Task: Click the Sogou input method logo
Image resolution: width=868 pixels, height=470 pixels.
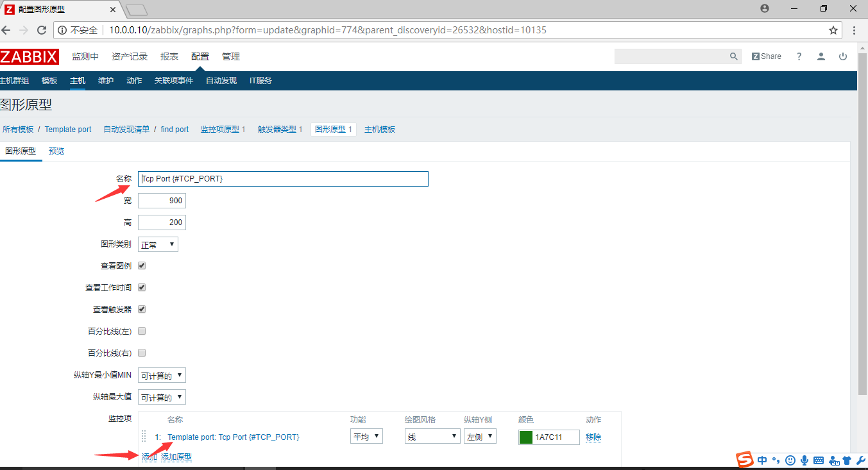Action: 744,460
